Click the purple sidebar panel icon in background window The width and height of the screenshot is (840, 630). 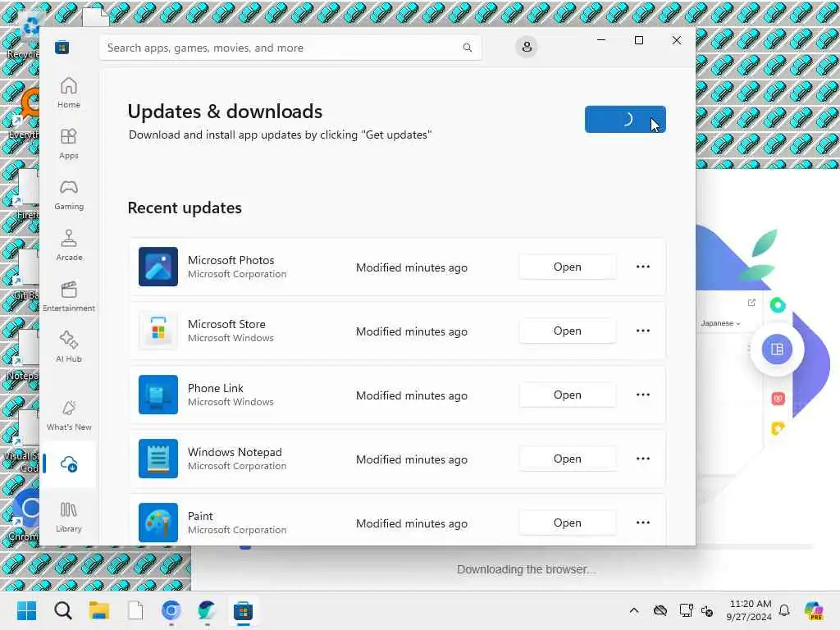click(x=777, y=349)
